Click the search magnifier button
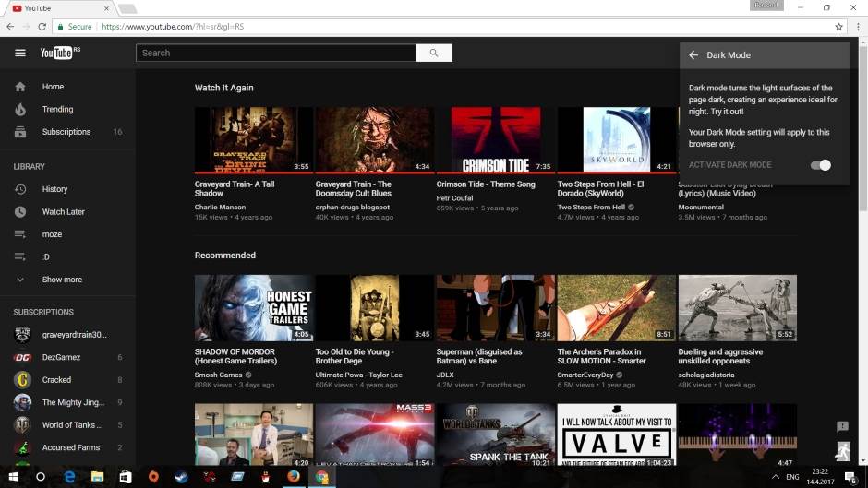868x488 pixels. click(x=434, y=54)
